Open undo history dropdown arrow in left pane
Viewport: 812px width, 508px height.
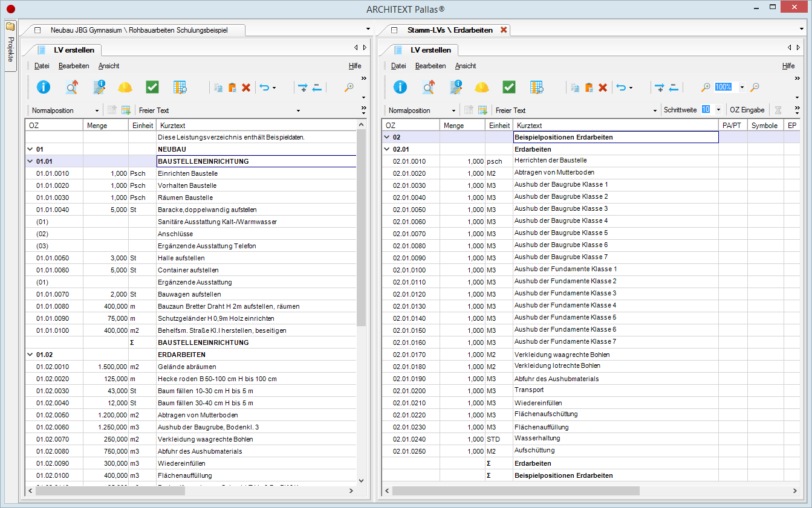coord(274,88)
